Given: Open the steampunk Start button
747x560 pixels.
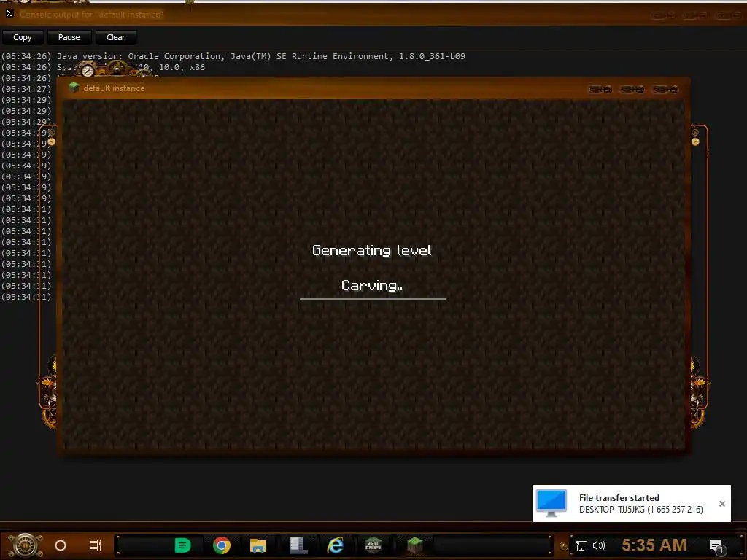Looking at the screenshot, I should tap(26, 545).
